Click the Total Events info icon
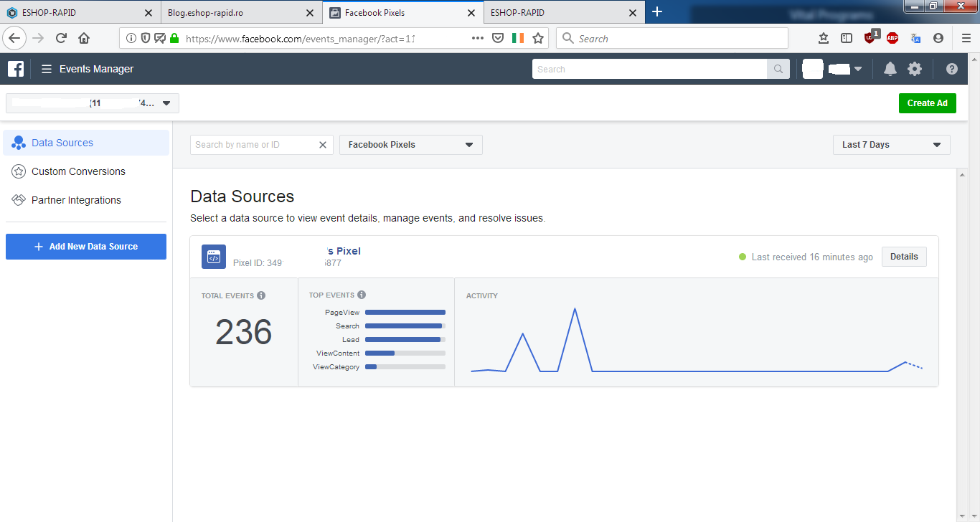The width and height of the screenshot is (980, 522). (x=261, y=295)
